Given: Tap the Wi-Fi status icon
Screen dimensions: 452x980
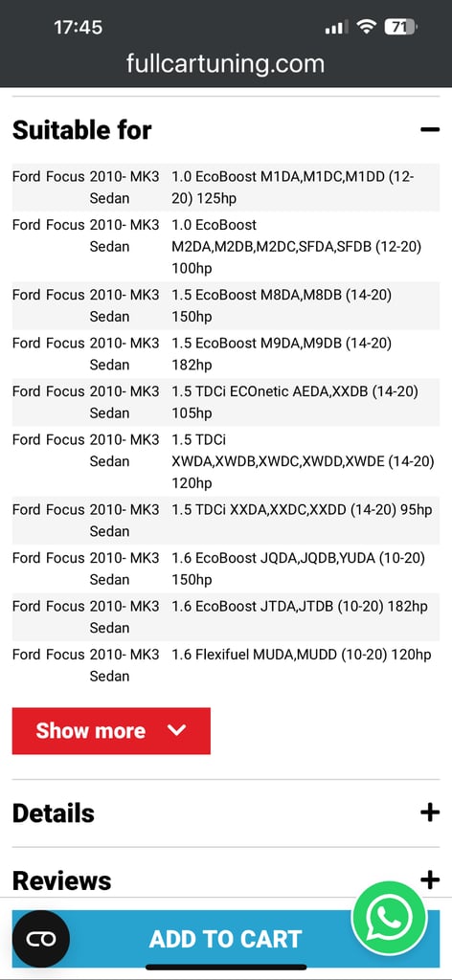Looking at the screenshot, I should pos(366,27).
